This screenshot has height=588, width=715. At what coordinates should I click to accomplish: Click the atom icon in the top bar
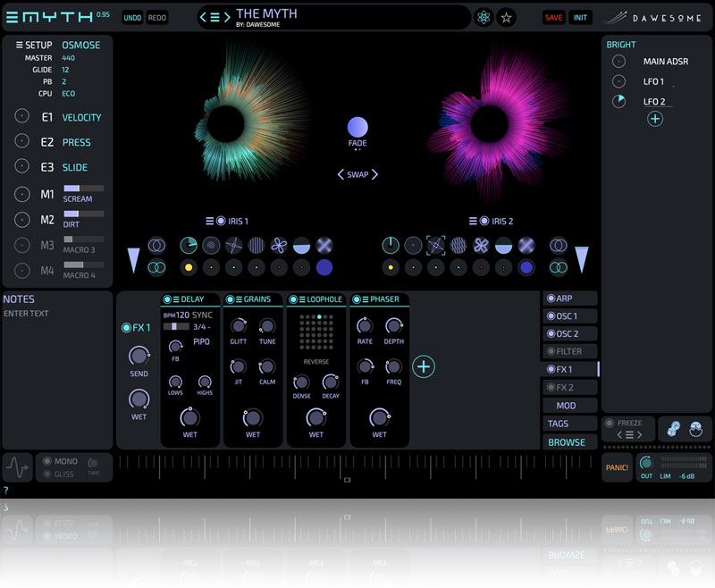point(484,18)
